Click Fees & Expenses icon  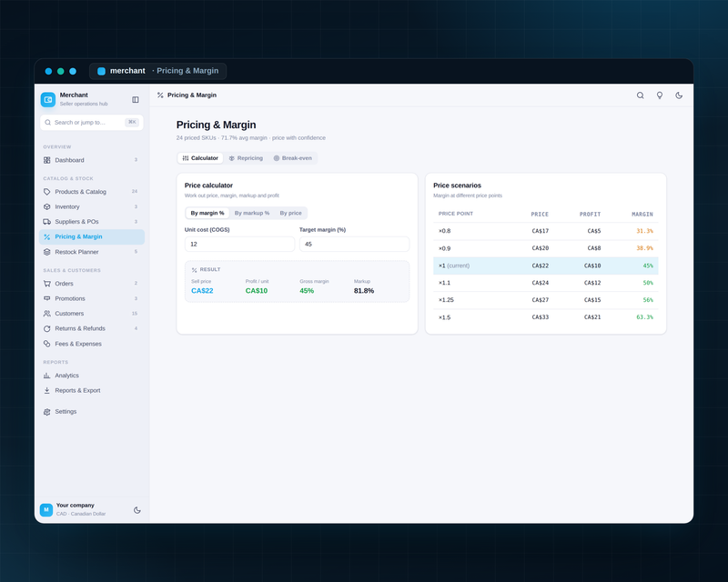tap(47, 344)
